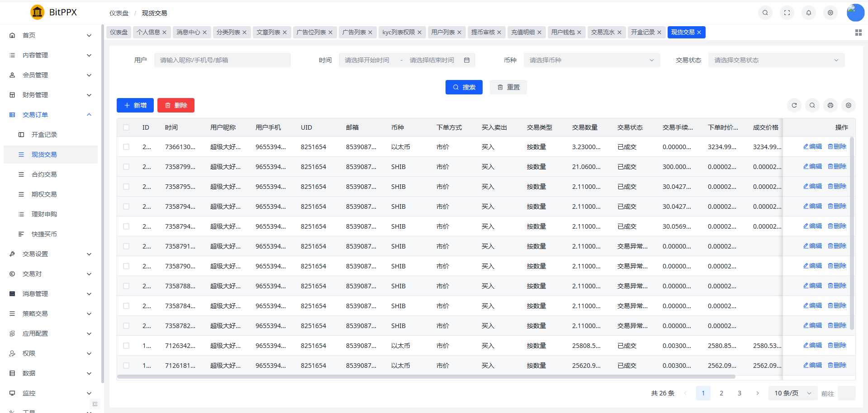Click the calendar icon in time range field

[x=466, y=60]
